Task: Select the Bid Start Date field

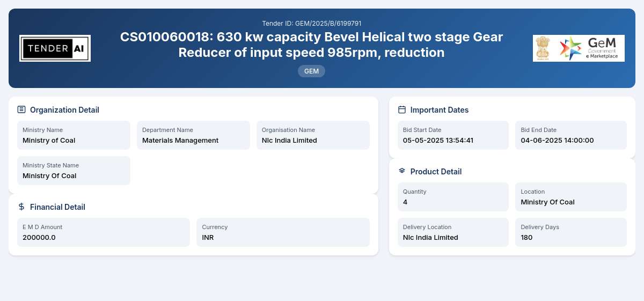Action: click(x=453, y=135)
